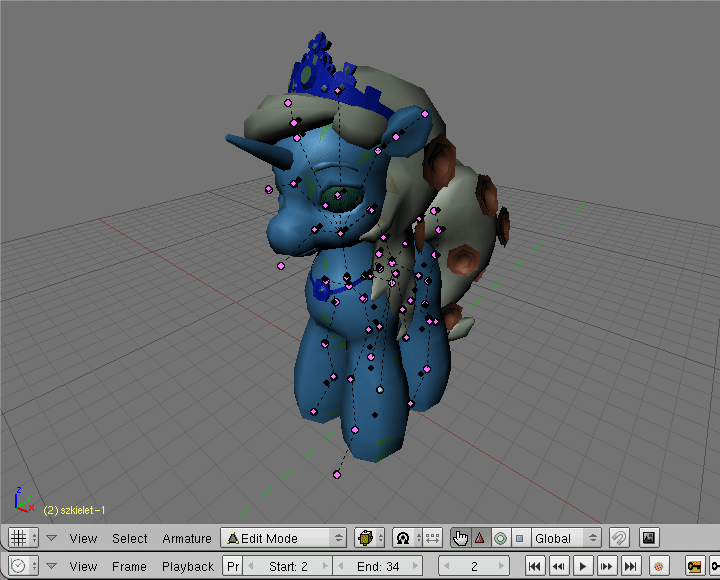Open the Armature menu

pyautogui.click(x=187, y=538)
